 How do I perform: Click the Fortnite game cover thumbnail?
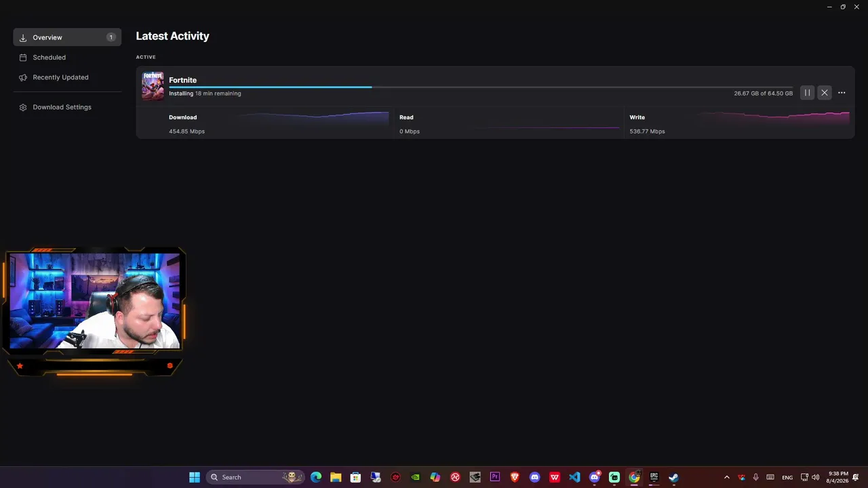[153, 86]
